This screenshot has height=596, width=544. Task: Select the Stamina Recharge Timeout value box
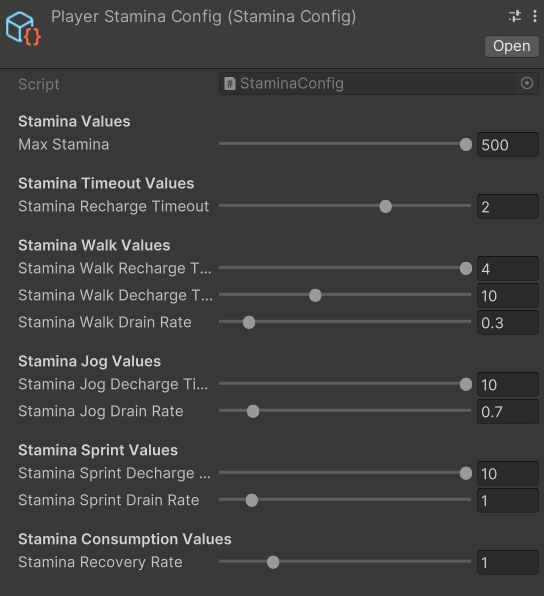point(508,206)
